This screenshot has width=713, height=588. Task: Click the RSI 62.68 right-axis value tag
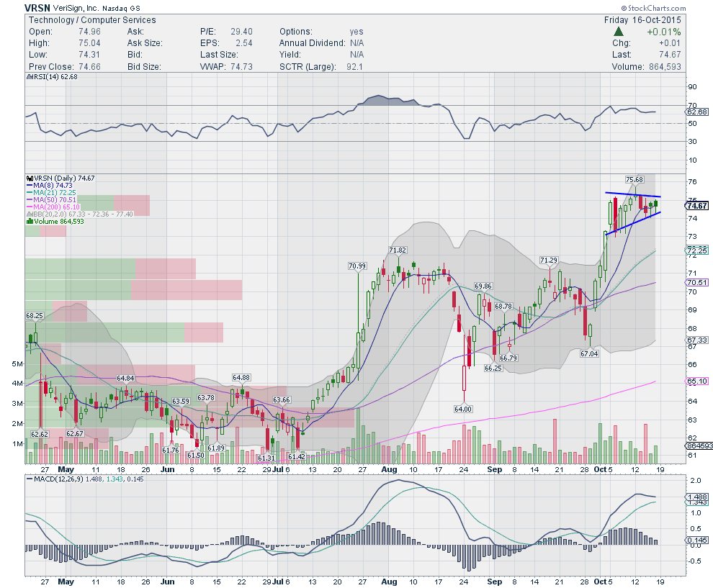click(697, 112)
